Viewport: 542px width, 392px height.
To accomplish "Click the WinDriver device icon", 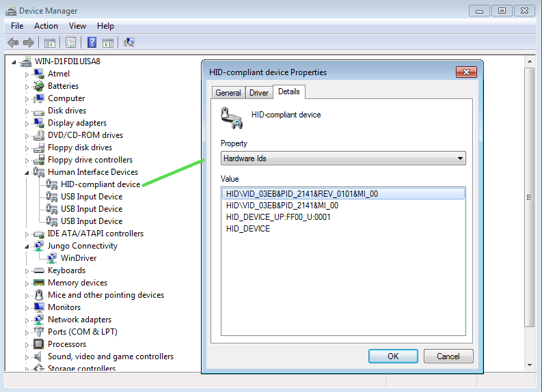I will [52, 258].
